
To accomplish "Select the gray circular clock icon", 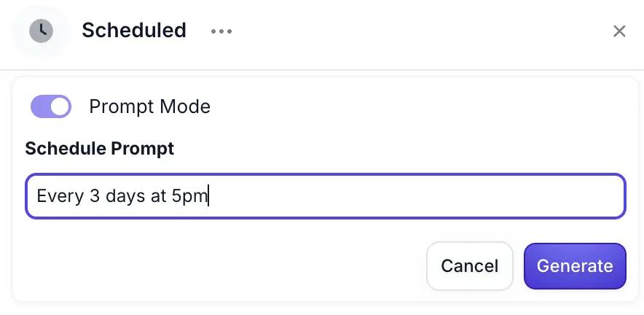I will [x=42, y=31].
